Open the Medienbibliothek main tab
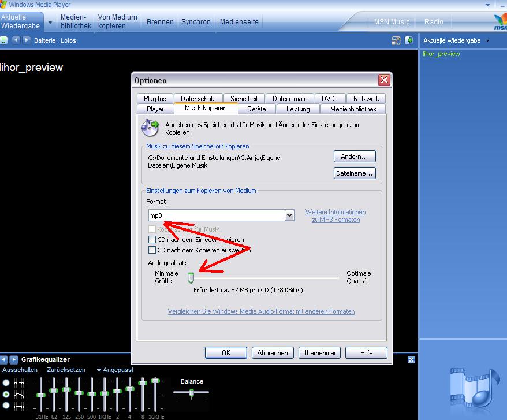Screen dimensions: 507x420 (76, 22)
